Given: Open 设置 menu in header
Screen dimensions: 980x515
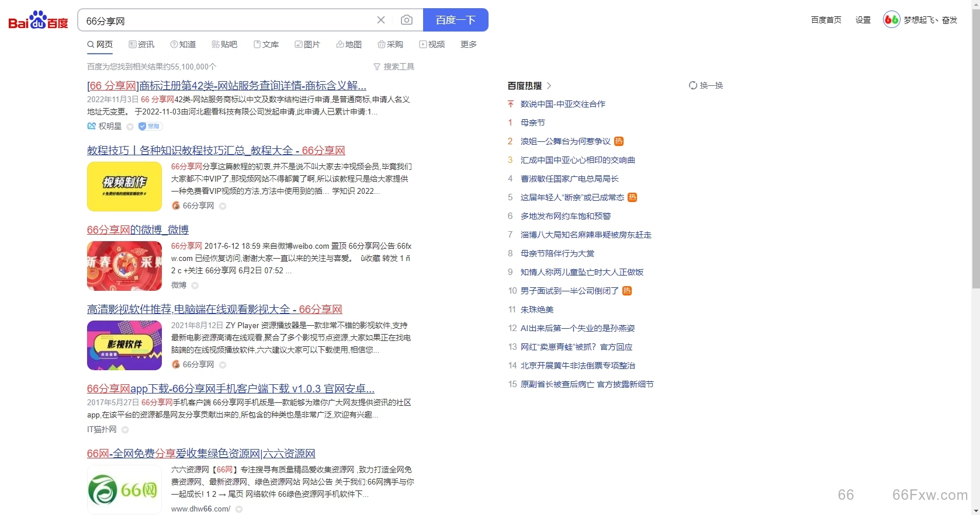Looking at the screenshot, I should coord(863,20).
